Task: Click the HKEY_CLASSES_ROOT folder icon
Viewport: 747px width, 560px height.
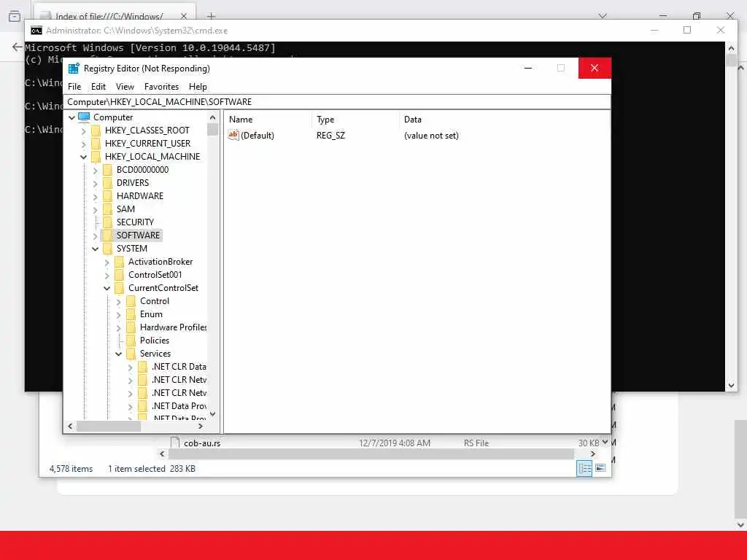Action: pyautogui.click(x=96, y=131)
